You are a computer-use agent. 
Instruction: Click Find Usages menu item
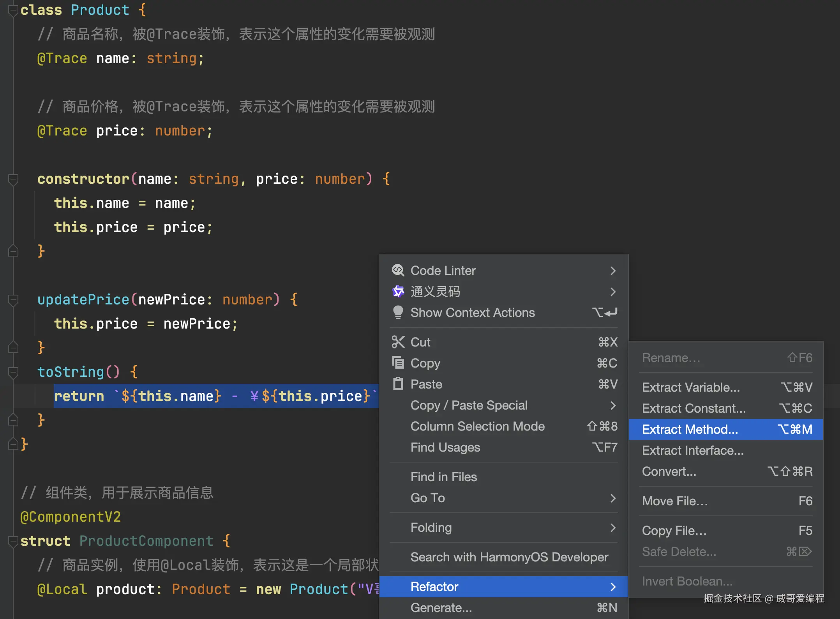pyautogui.click(x=445, y=447)
